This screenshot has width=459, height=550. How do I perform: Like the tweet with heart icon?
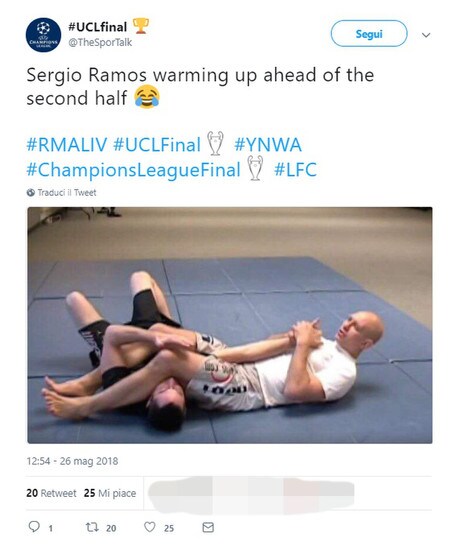click(150, 527)
